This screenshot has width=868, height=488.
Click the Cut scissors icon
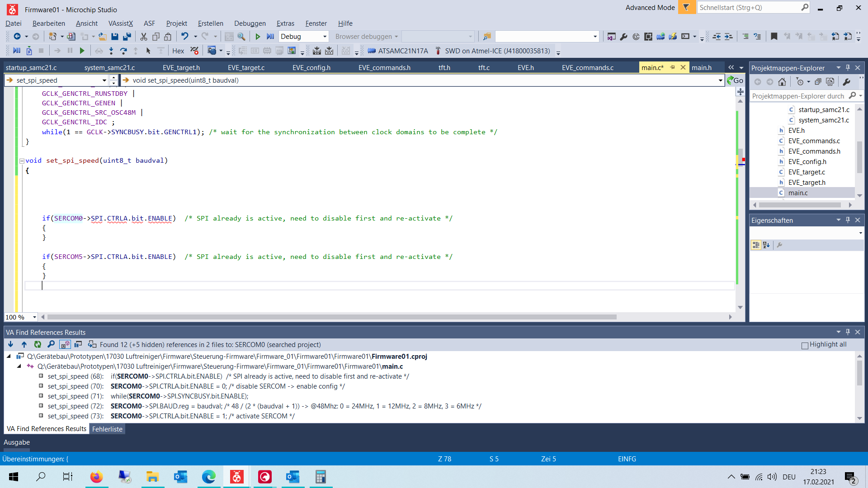144,37
